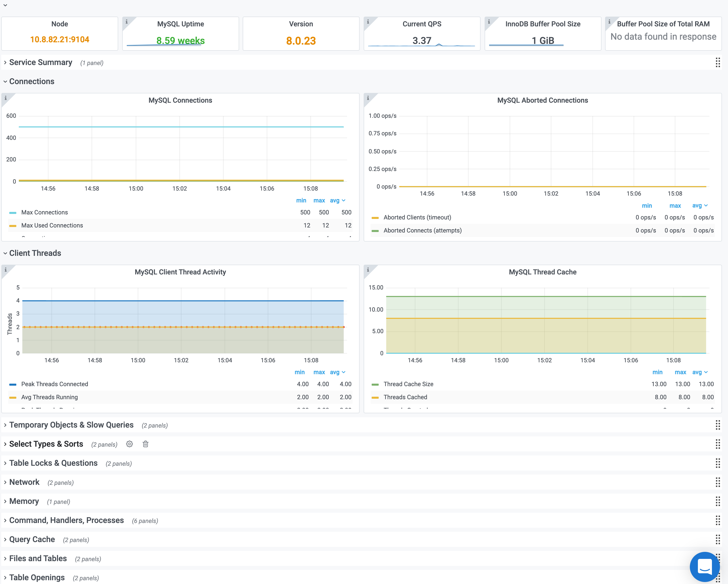Image resolution: width=728 pixels, height=584 pixels.
Task: Hide the Max Connections series in the legend
Action: 45,212
